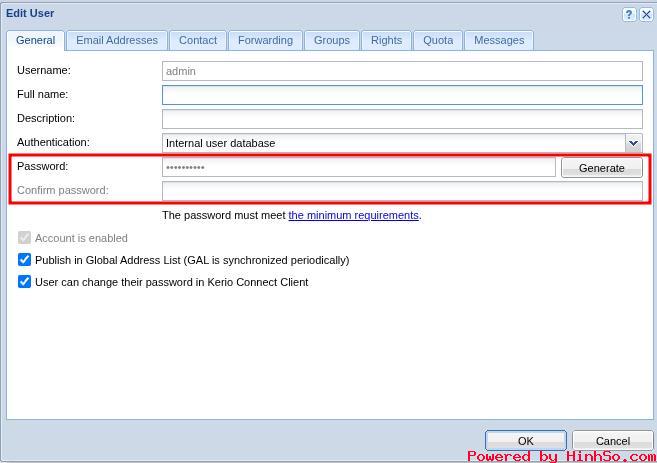Screen dimensions: 657x463
Task: Click the help question mark icon
Action: 629,15
